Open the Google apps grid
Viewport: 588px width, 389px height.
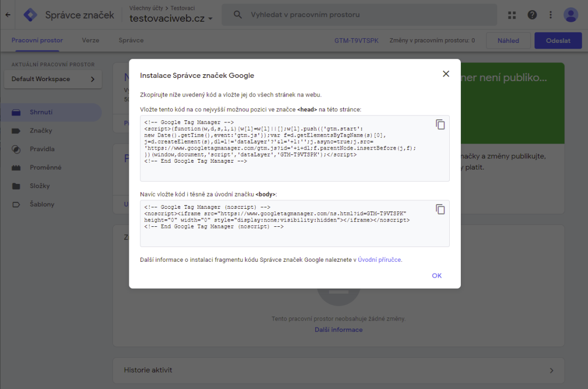512,15
